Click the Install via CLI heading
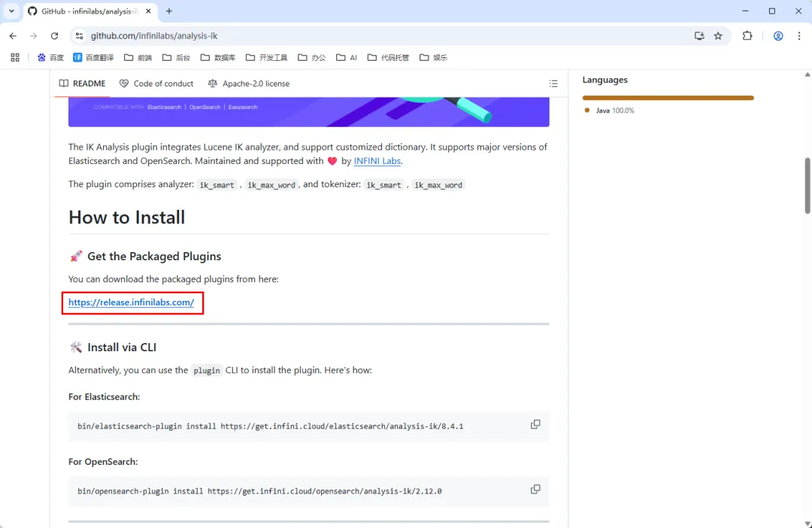 pyautogui.click(x=112, y=347)
